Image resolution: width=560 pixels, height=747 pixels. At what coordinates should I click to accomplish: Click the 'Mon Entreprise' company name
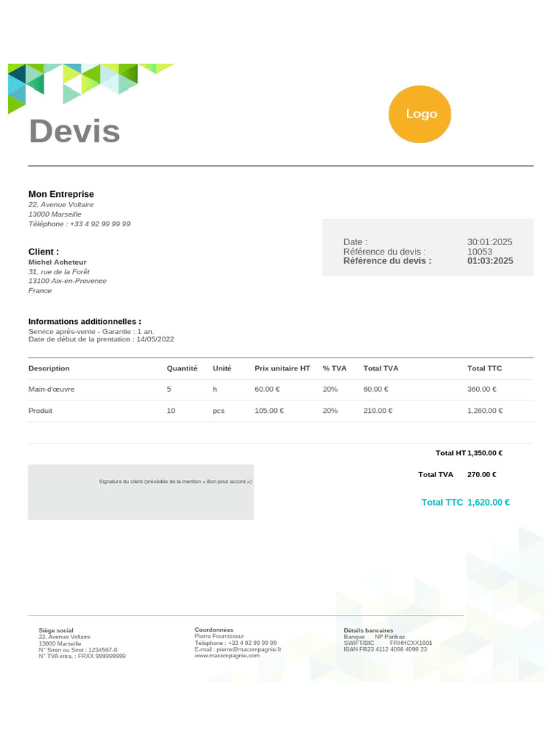[x=61, y=194]
